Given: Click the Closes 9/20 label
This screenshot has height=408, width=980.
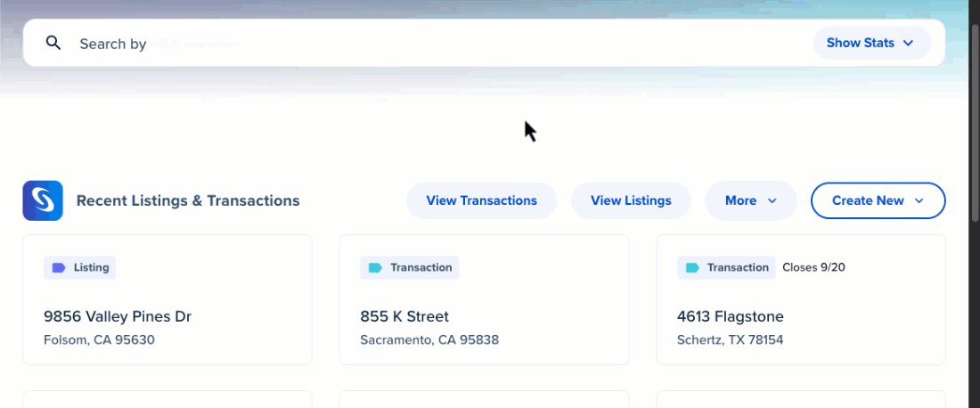Looking at the screenshot, I should (x=813, y=267).
